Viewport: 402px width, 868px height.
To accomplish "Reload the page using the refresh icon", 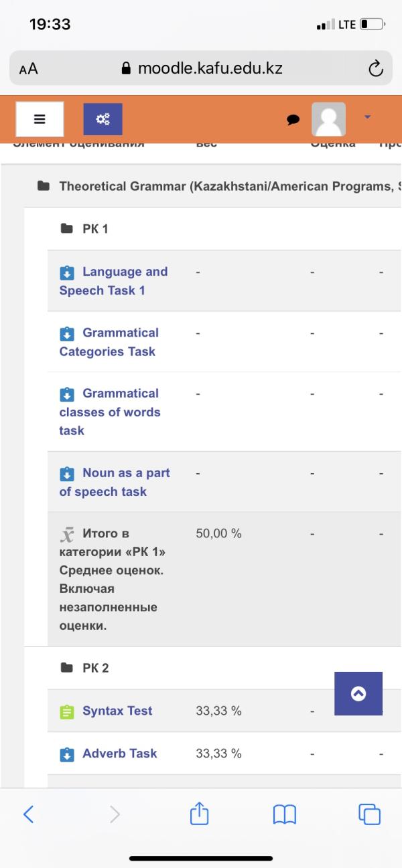I will point(376,68).
